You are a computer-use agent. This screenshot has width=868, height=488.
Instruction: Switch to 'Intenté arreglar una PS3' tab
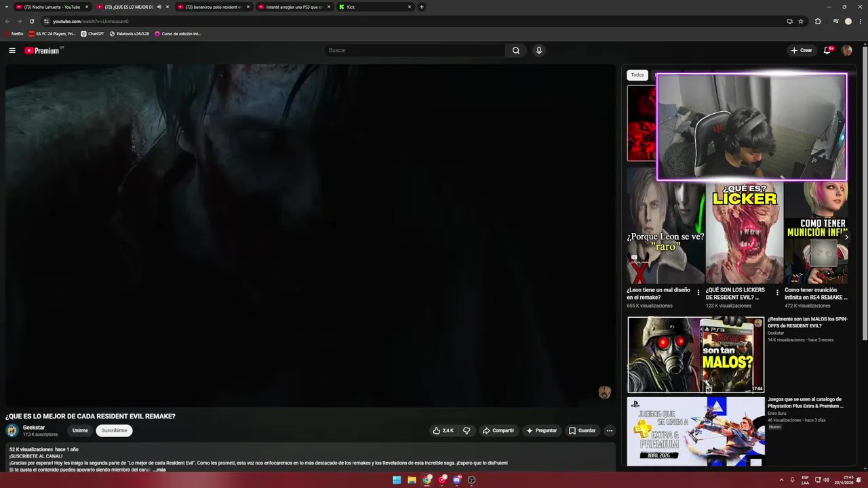click(294, 7)
